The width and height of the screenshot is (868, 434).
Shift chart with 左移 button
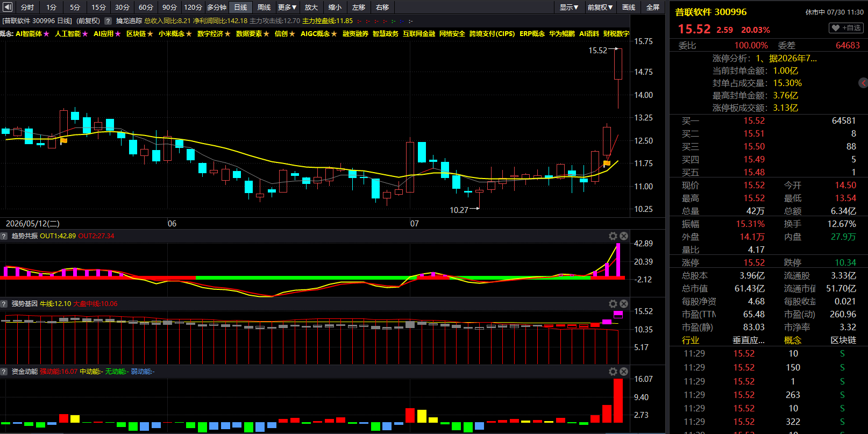click(359, 7)
